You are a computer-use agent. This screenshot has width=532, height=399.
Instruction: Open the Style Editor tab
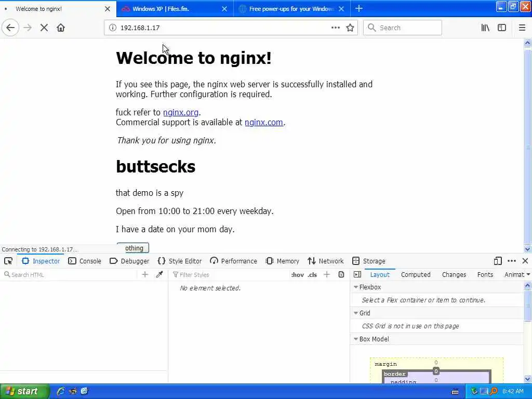click(x=180, y=261)
